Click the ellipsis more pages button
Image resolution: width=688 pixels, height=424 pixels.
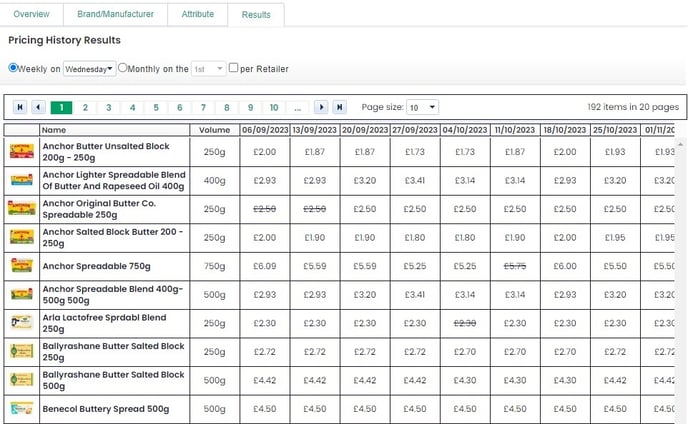tap(297, 107)
